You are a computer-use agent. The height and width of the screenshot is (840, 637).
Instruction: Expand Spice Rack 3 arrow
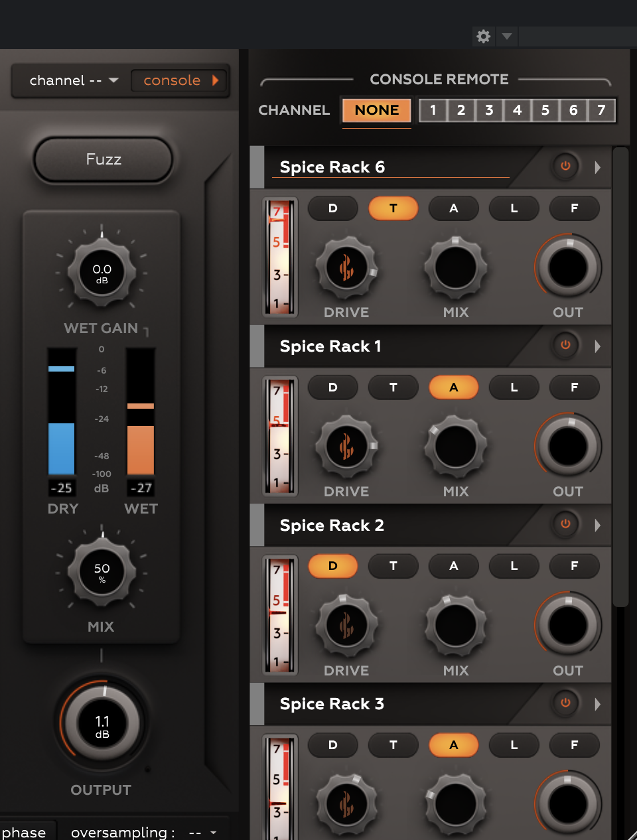pyautogui.click(x=597, y=704)
